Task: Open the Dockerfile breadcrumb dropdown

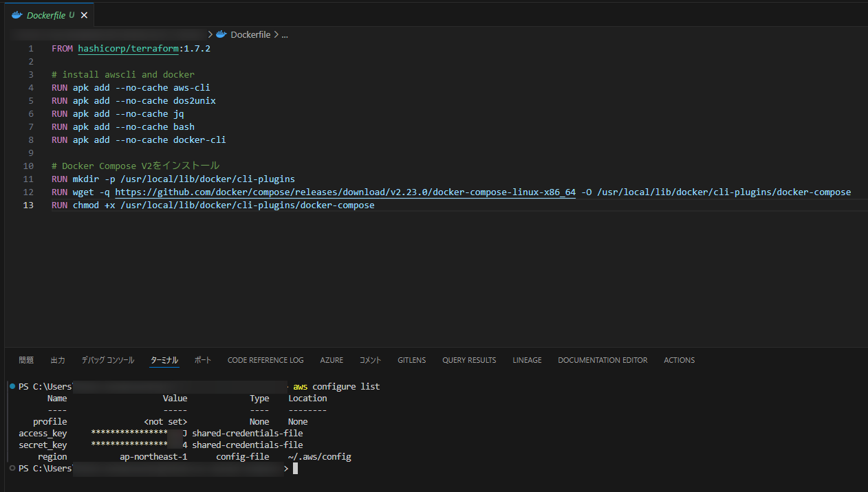Action: [x=250, y=34]
